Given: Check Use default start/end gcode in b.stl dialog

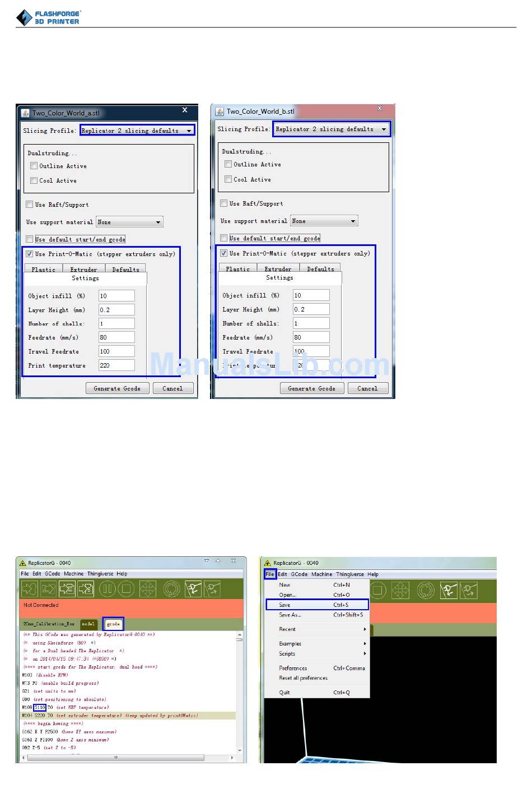Looking at the screenshot, I should 224,238.
